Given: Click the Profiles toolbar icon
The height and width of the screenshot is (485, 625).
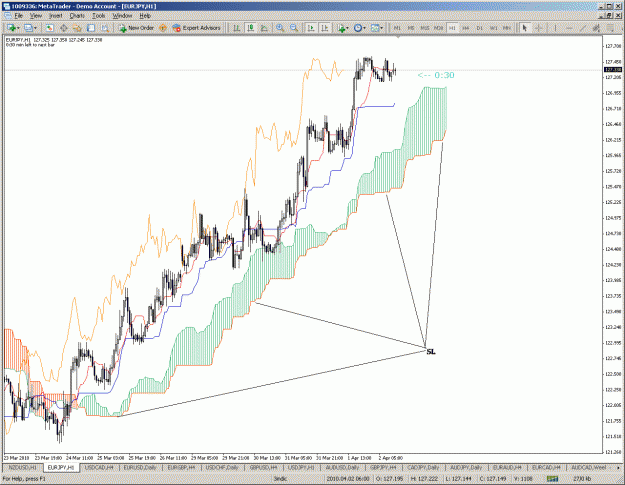Looking at the screenshot, I should pos(28,28).
